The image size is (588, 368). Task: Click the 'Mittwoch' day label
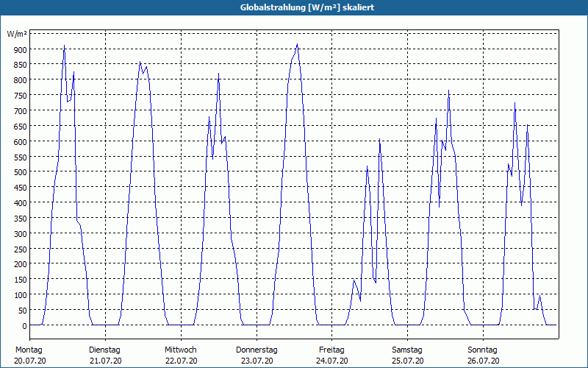(x=180, y=350)
